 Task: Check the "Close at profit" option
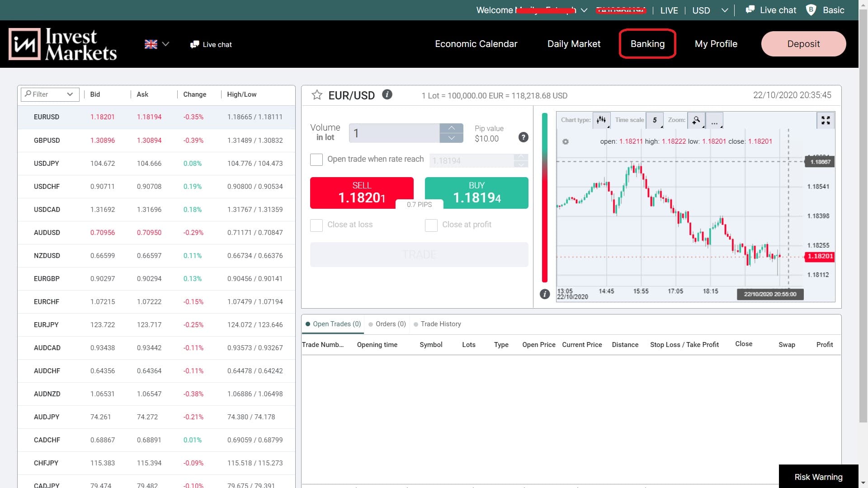point(431,225)
